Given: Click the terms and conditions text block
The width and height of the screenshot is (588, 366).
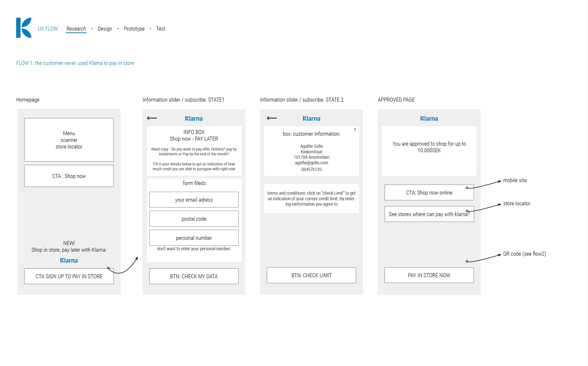Looking at the screenshot, I should 311,198.
